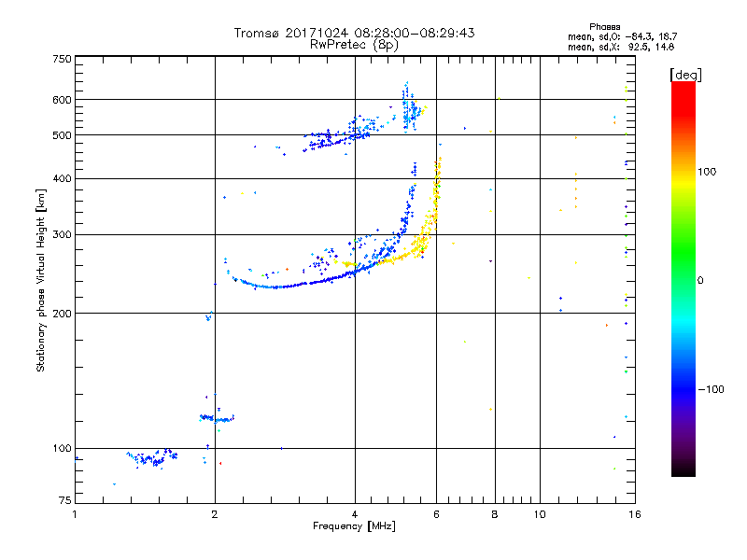
Task: Click the blue second-hop trace near 500 km
Action: coord(338,138)
